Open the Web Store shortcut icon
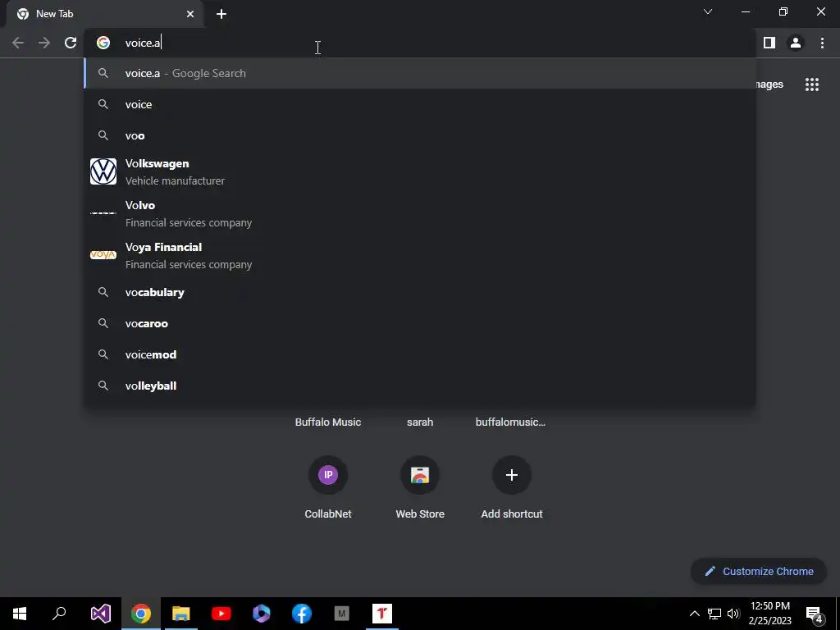Image resolution: width=840 pixels, height=630 pixels. coord(420,475)
